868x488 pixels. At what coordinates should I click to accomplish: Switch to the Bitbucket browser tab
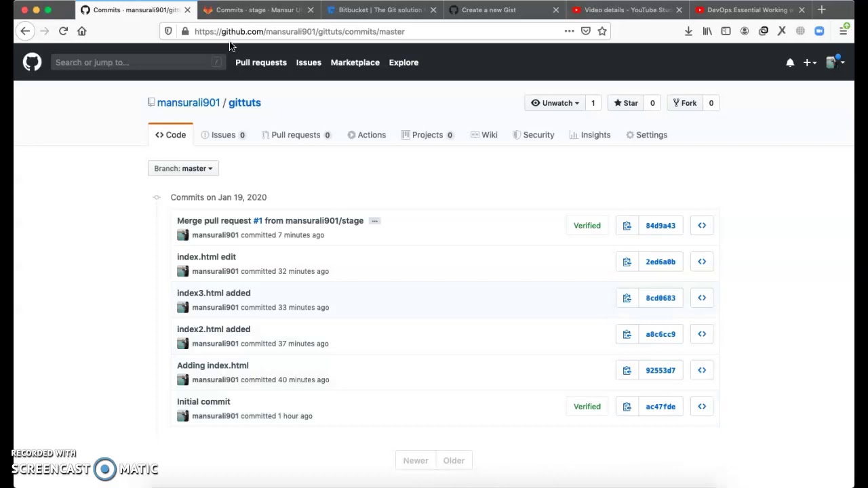pyautogui.click(x=382, y=10)
